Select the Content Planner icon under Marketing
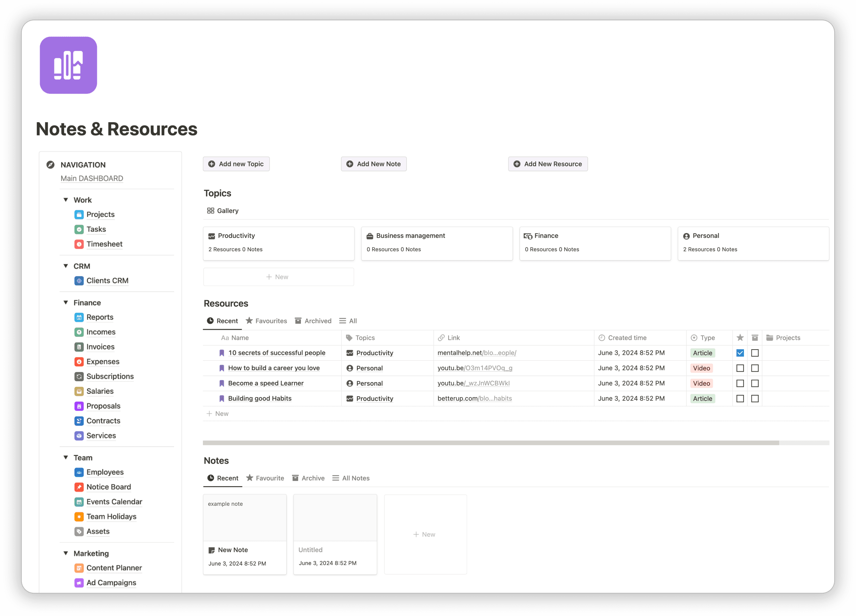Image resolution: width=856 pixels, height=616 pixels. click(79, 568)
